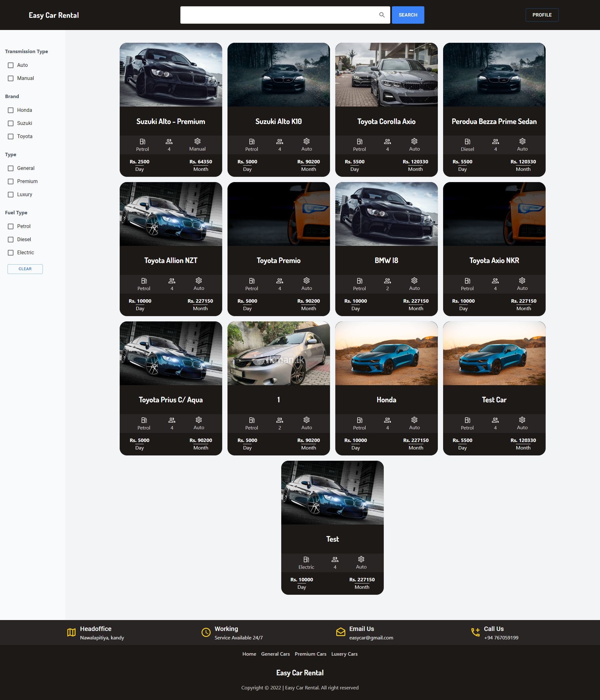Image resolution: width=600 pixels, height=700 pixels.
Task: Click the transmission gear icon on BMW I8 card
Action: [414, 280]
